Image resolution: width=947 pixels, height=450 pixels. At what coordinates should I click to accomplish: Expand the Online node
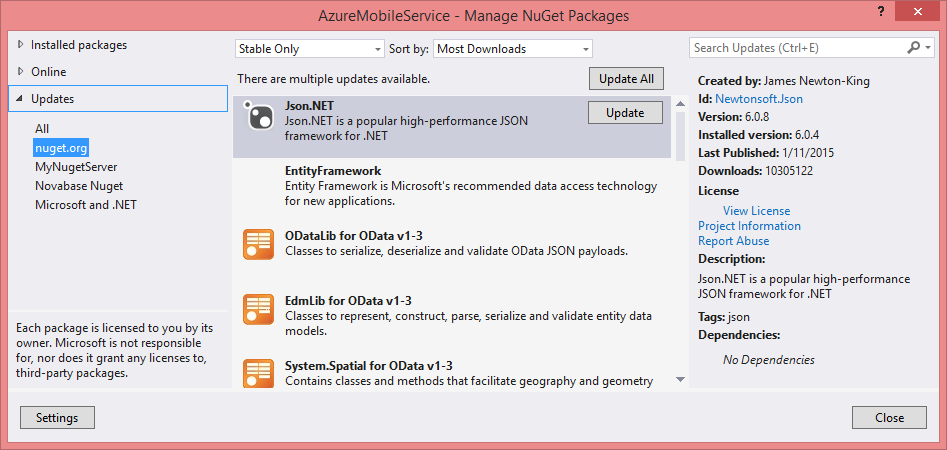[22, 71]
